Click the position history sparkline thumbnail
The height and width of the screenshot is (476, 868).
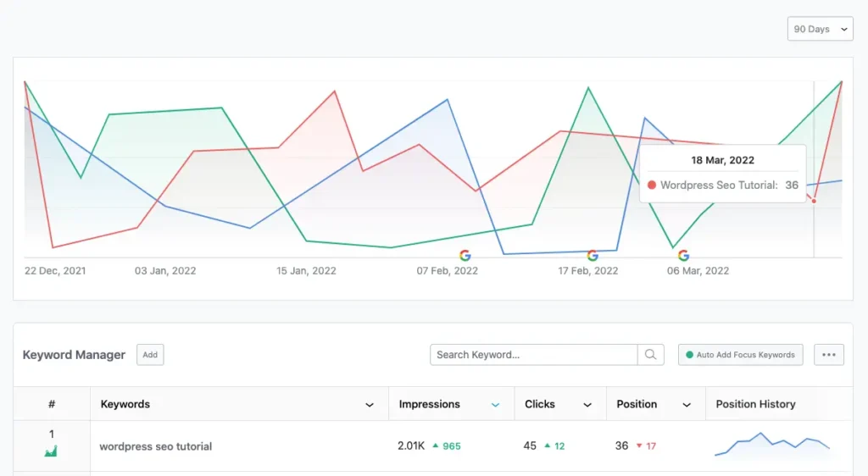(x=772, y=445)
